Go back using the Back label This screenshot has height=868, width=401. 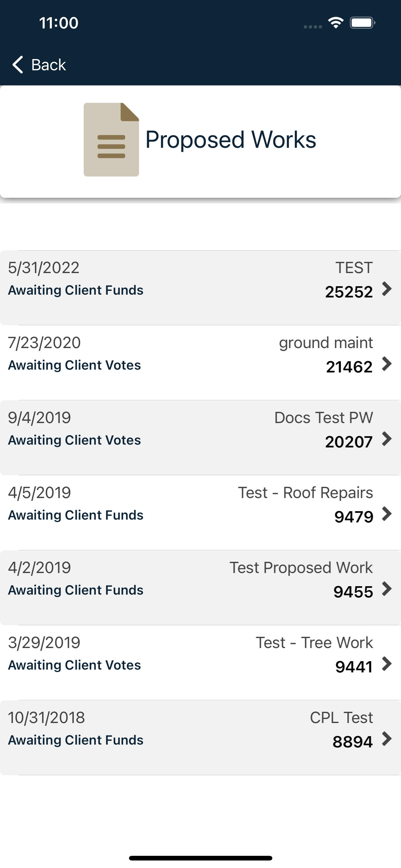pyautogui.click(x=48, y=64)
